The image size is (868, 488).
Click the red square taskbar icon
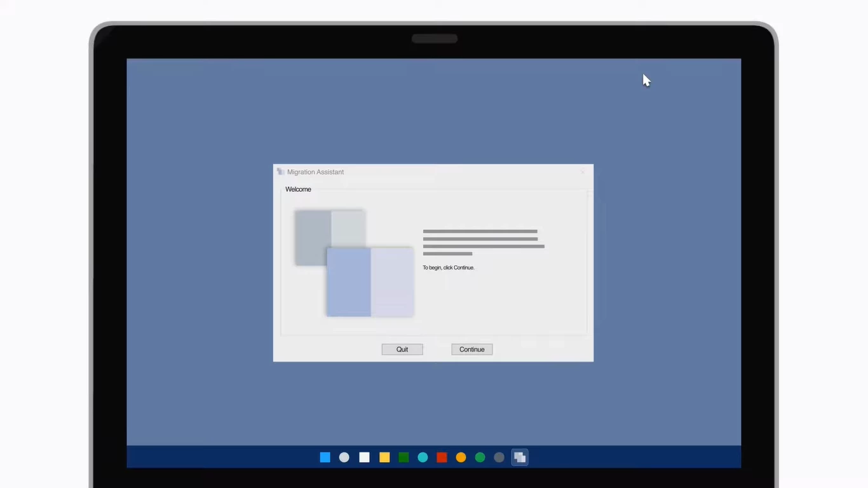point(442,457)
